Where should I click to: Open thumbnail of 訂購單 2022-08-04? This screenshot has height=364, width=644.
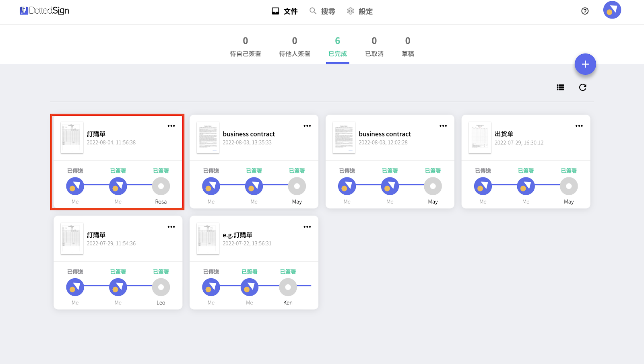coord(72,138)
